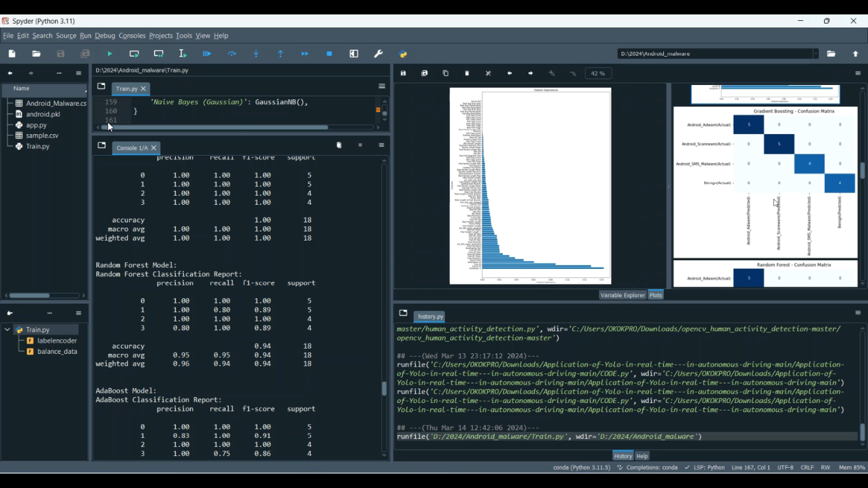Open the editor pane options hamburger menu
This screenshot has height=488, width=868.
pos(382,86)
